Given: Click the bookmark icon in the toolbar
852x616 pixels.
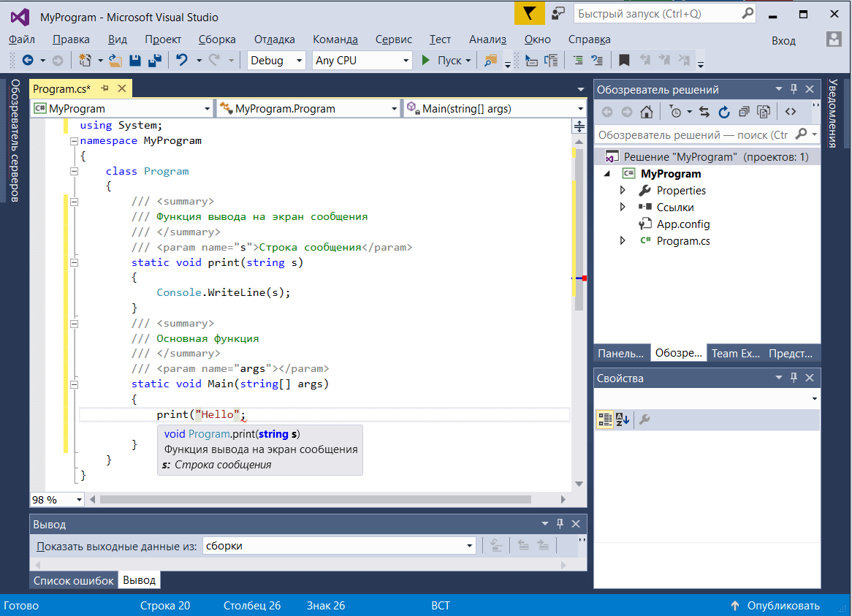Looking at the screenshot, I should [624, 61].
